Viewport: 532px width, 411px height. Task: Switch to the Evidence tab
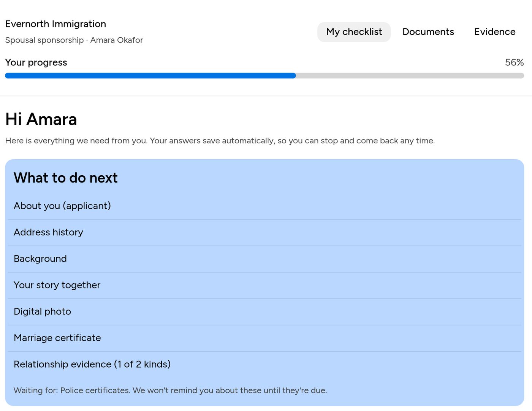pyautogui.click(x=494, y=32)
